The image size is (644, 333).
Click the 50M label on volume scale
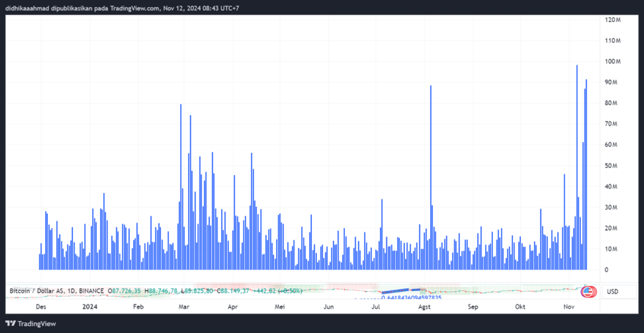[x=611, y=166]
